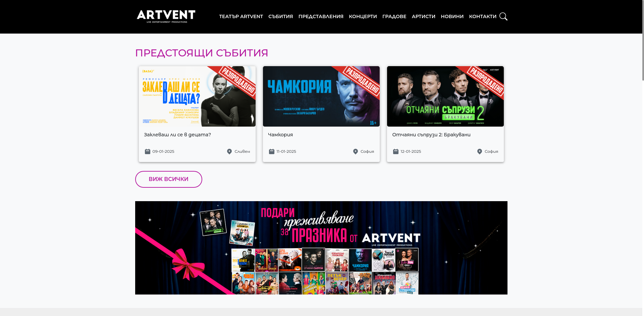The image size is (644, 316).
Task: Open the Заклеваш ли се в децата? title link
Action: [177, 135]
